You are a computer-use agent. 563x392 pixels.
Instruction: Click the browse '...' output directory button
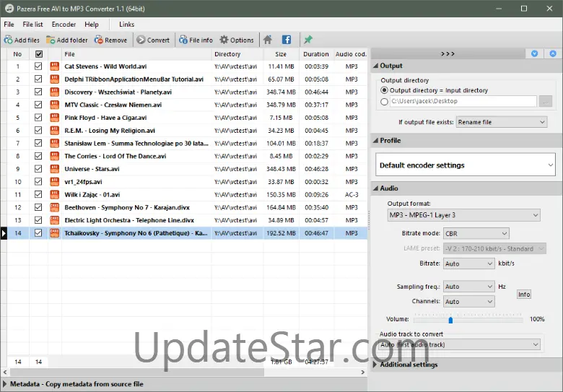click(x=546, y=102)
